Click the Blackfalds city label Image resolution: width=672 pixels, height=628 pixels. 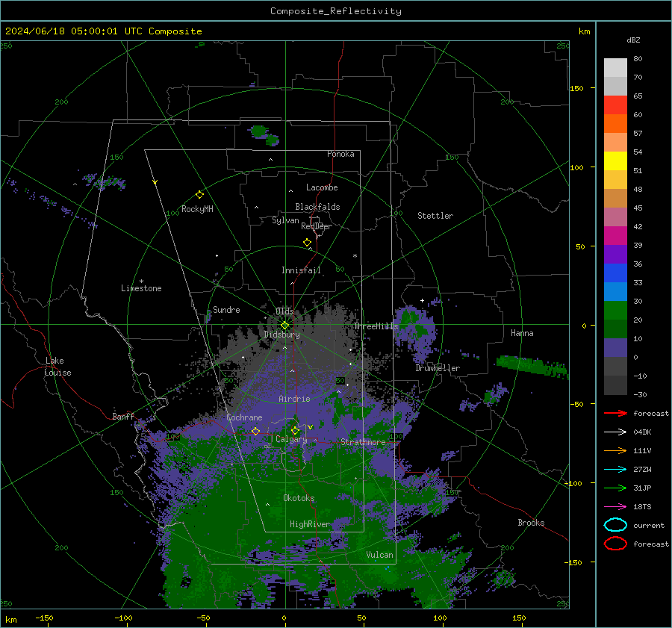click(x=317, y=207)
